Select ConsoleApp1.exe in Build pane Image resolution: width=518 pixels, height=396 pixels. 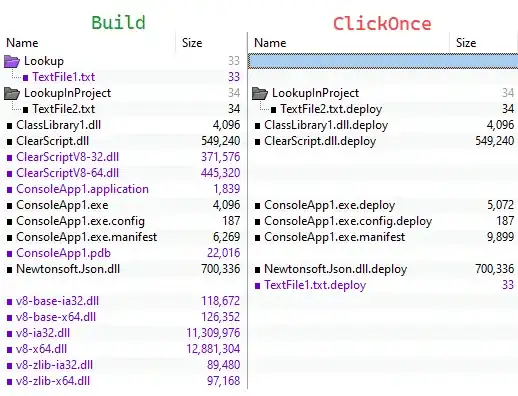coord(62,205)
